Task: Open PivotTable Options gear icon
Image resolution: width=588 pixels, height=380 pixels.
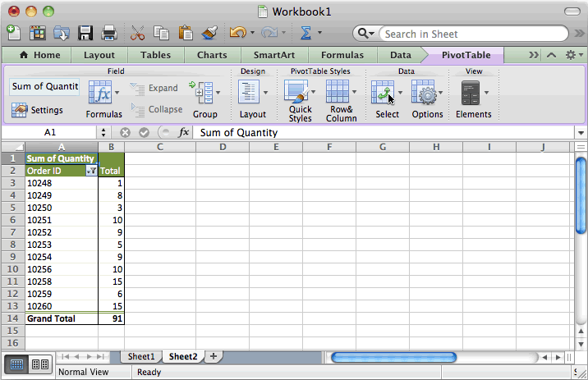Action: pos(424,92)
